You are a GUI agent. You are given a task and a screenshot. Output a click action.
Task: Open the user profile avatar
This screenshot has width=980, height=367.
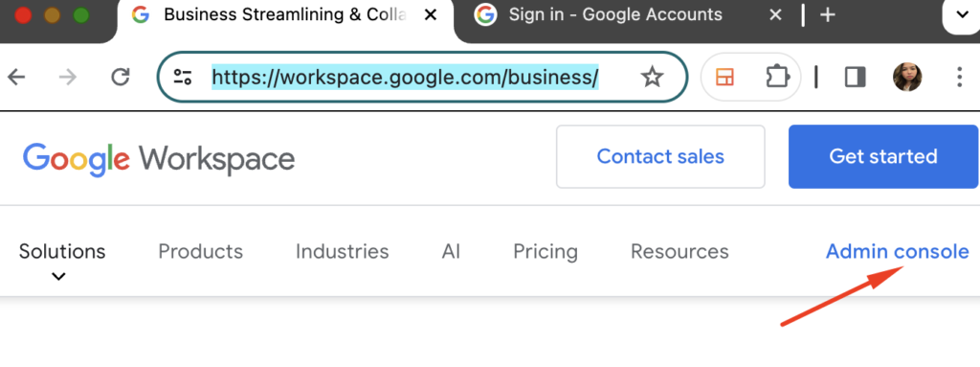[907, 77]
